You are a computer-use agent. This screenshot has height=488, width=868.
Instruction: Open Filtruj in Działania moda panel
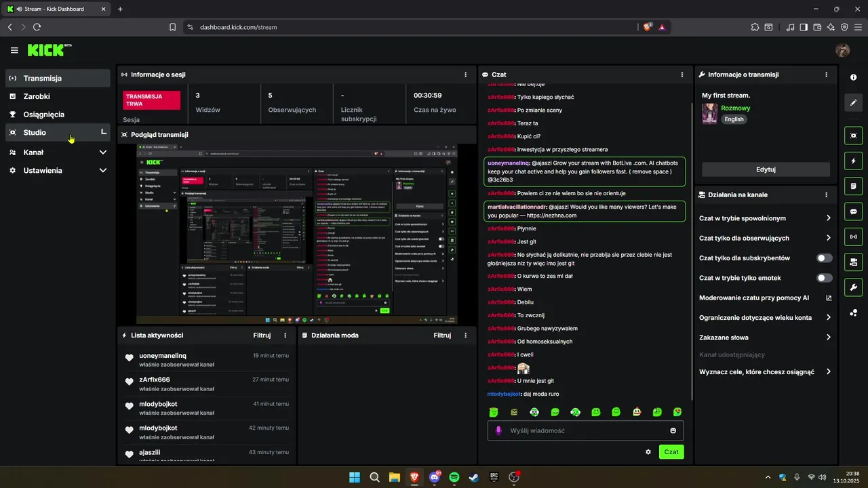pos(442,335)
